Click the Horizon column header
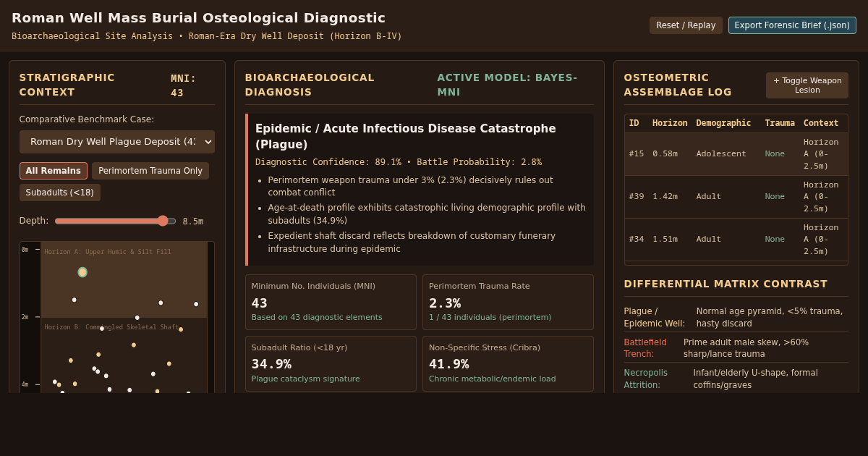 tap(670, 123)
